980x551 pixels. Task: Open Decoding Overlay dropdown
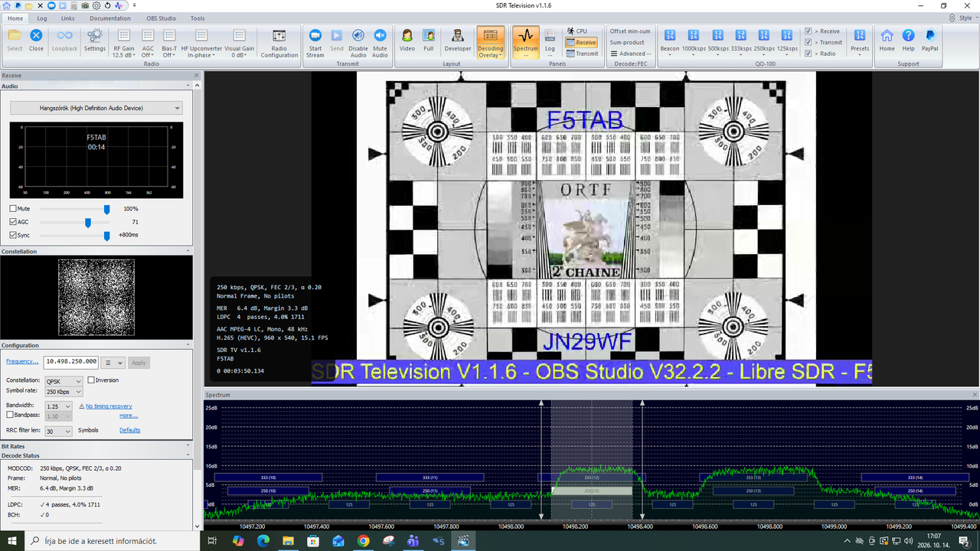click(491, 43)
